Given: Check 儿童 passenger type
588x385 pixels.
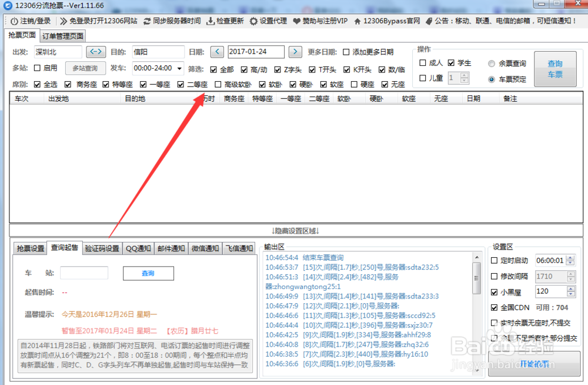Looking at the screenshot, I should (423, 78).
